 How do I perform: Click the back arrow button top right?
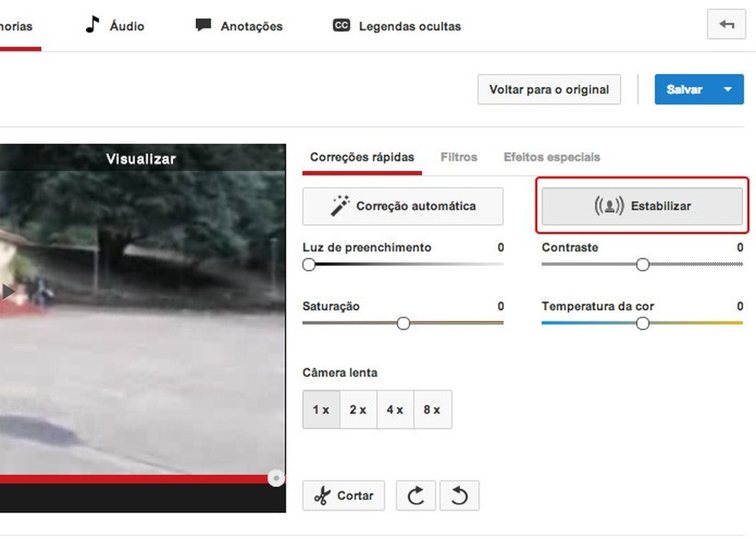[725, 25]
